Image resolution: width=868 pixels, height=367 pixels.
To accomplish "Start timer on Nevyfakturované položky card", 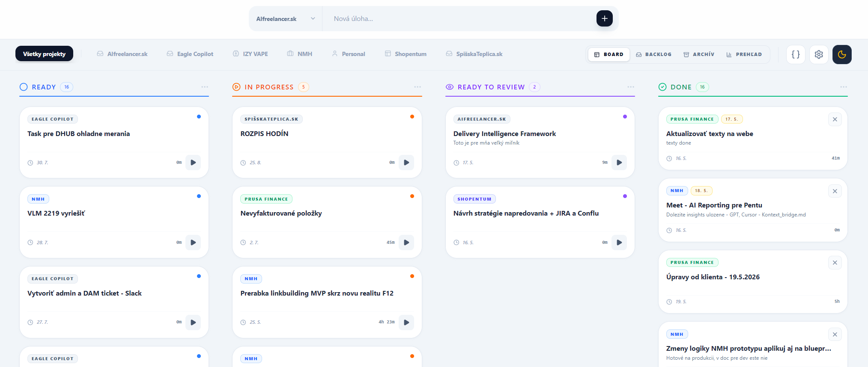I will click(406, 243).
